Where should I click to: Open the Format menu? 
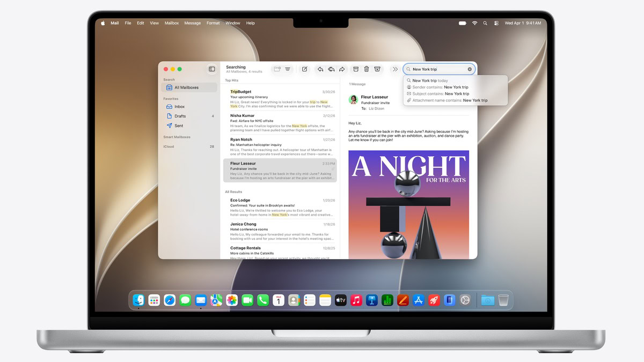(213, 23)
